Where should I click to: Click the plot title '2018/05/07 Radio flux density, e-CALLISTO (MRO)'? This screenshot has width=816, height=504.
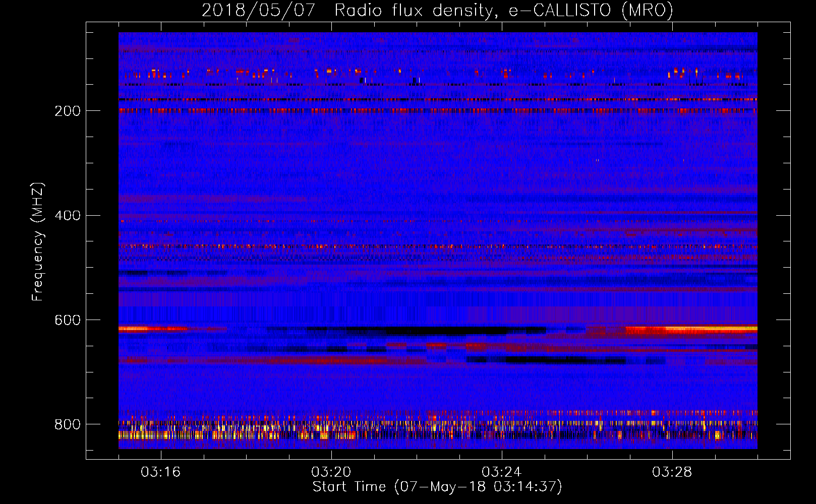(437, 10)
